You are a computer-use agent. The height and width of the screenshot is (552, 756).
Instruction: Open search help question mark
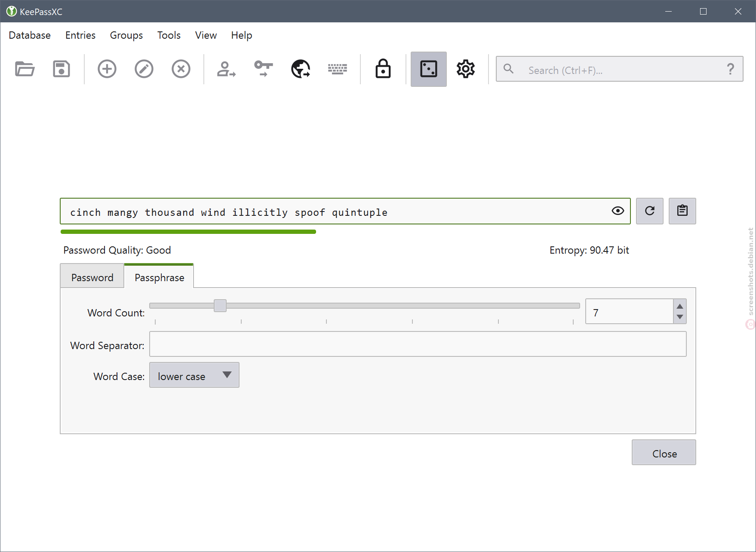[730, 69]
